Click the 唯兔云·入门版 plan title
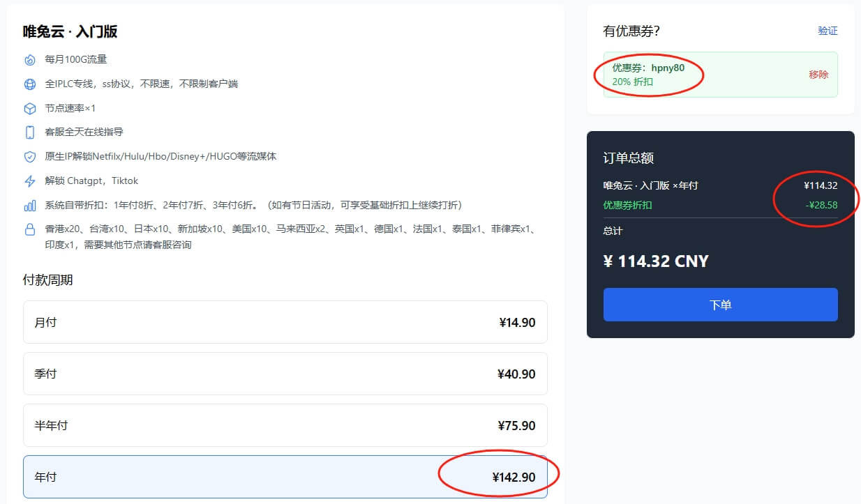The width and height of the screenshot is (861, 504). point(70,31)
